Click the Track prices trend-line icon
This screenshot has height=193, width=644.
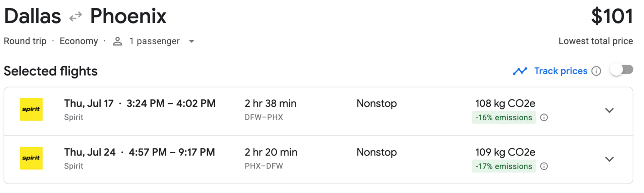pos(520,71)
